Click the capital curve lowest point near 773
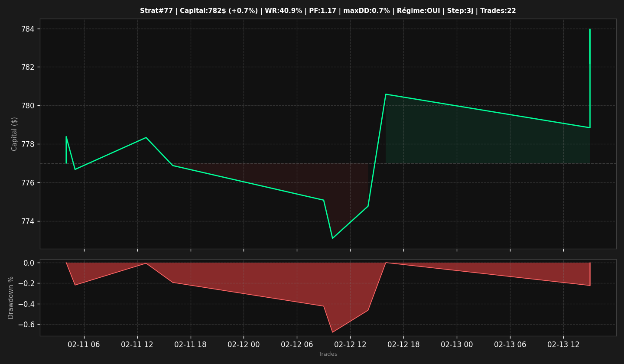Viewport: 624px width, 364px height. [332, 238]
